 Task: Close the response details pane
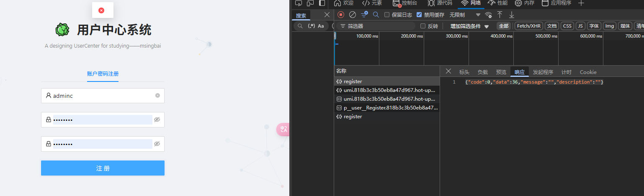(448, 71)
